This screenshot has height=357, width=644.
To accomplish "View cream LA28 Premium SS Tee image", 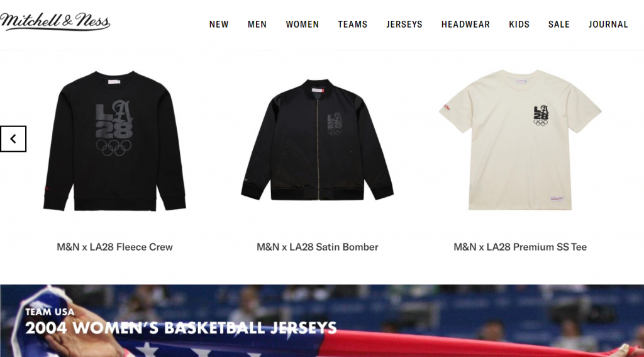I will [x=520, y=140].
